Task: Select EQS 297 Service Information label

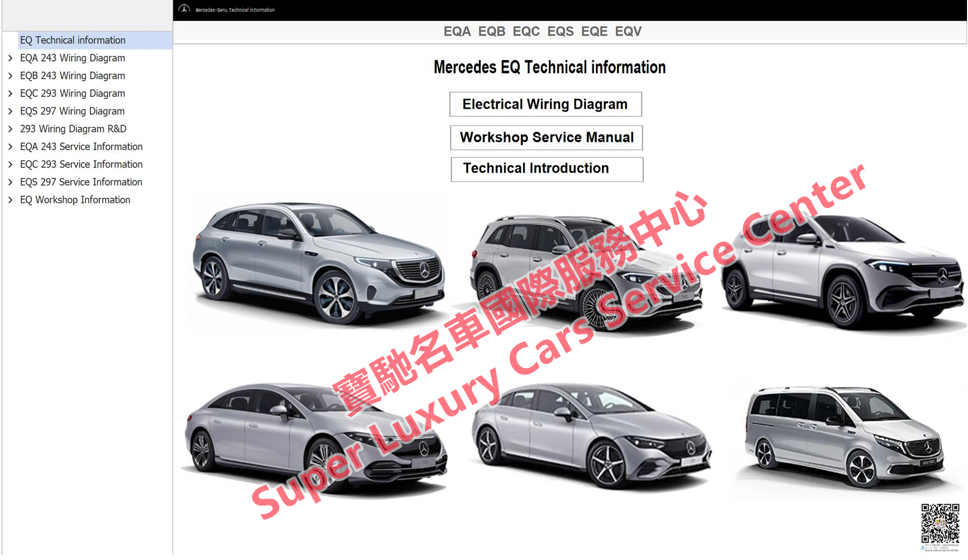Action: click(x=81, y=182)
